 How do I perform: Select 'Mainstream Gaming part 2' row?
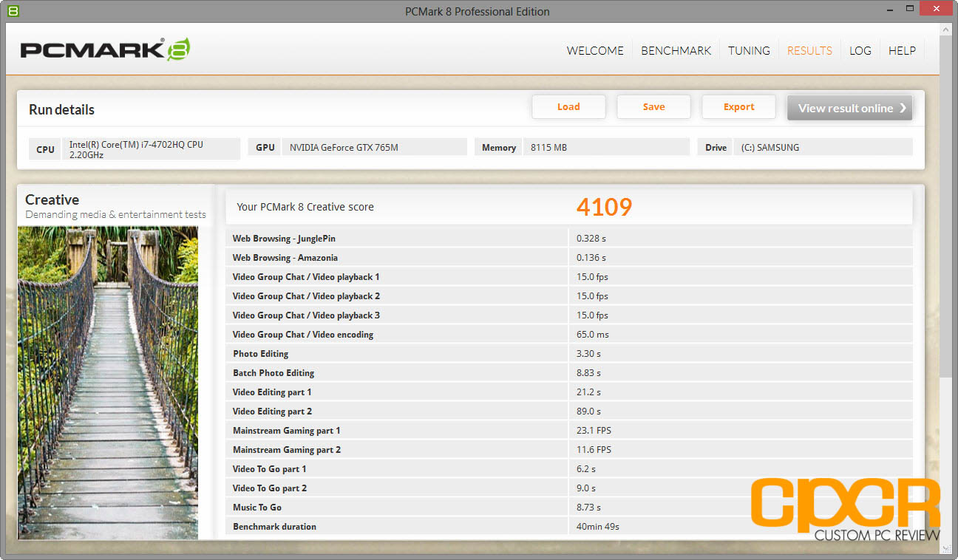pyautogui.click(x=569, y=450)
